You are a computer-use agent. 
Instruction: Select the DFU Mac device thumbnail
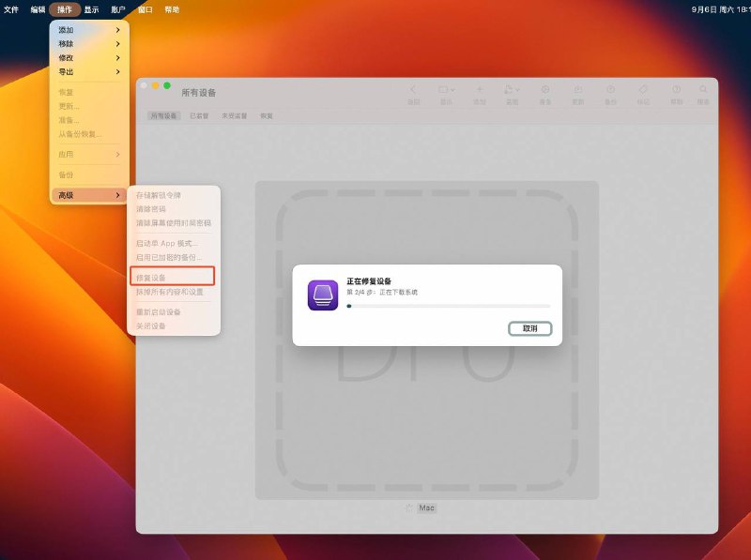(427, 340)
